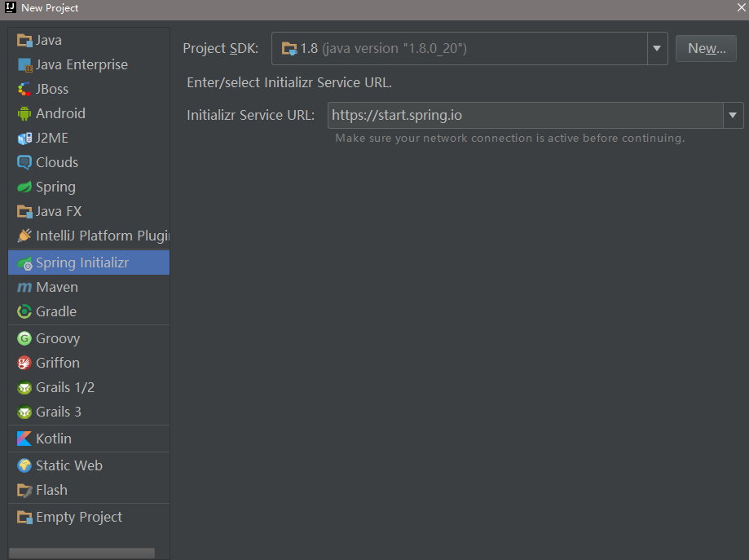The height and width of the screenshot is (560, 749).
Task: Select the Groovy G icon
Action: click(x=24, y=338)
